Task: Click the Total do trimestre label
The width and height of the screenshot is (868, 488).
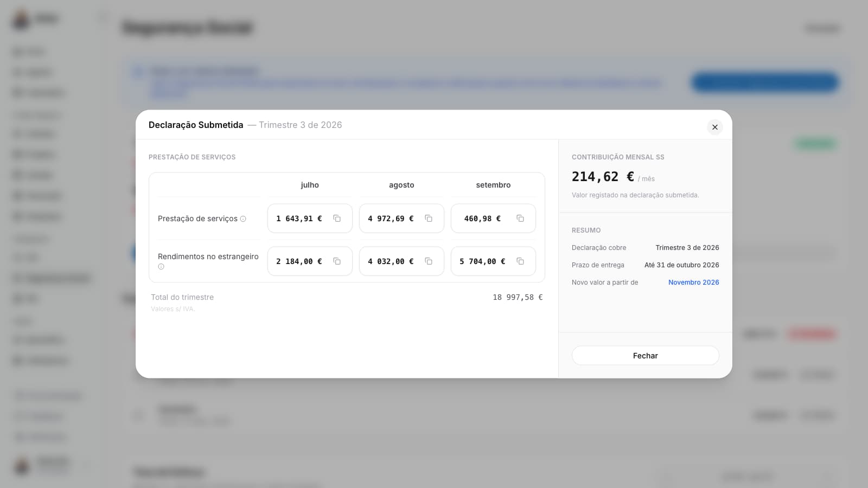Action: [182, 297]
